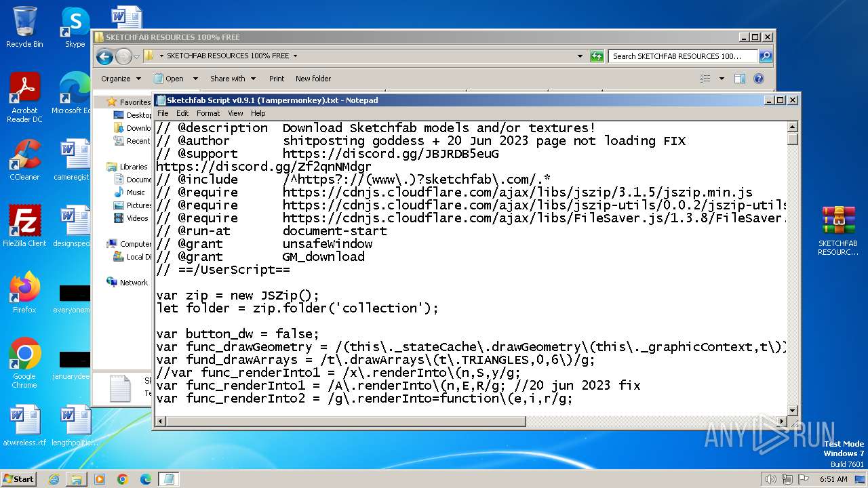Open the view options dropdown arrow
Viewport: 868px width, 488px height.
722,79
